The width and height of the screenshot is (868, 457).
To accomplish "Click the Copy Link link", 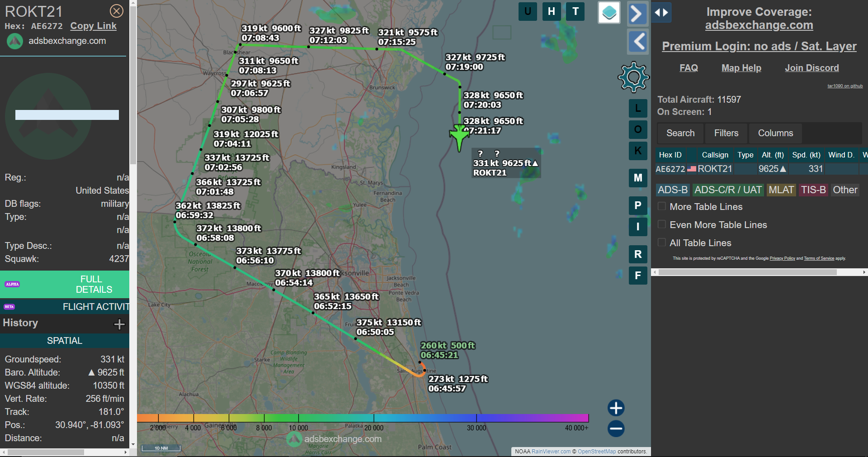I will click(93, 26).
